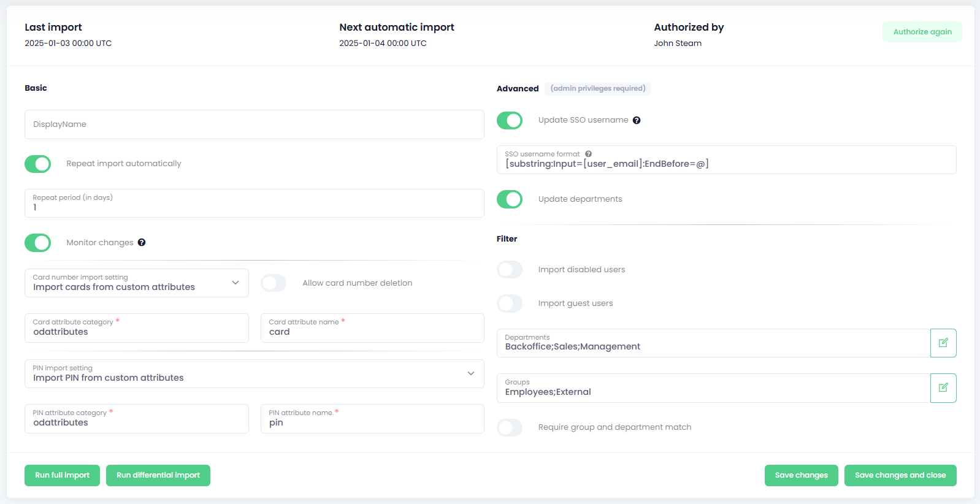
Task: Click help icon beside Update SSO username
Action: click(x=637, y=120)
